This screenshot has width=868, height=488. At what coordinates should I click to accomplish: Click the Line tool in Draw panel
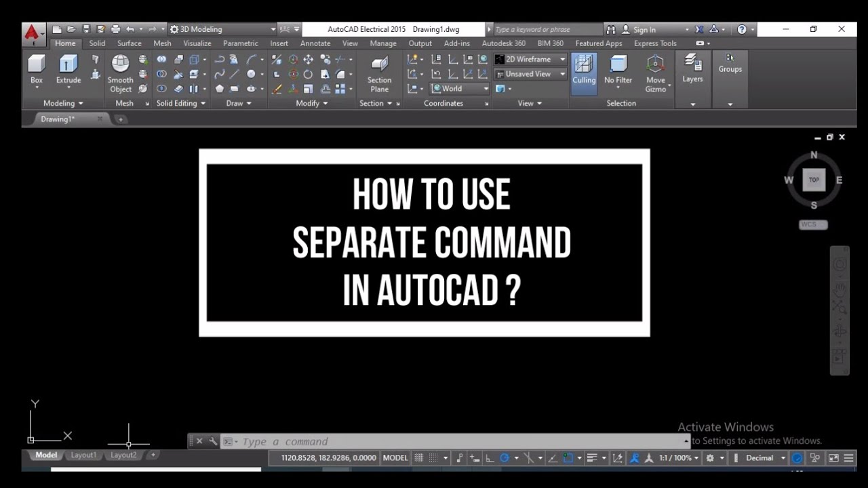tap(235, 74)
